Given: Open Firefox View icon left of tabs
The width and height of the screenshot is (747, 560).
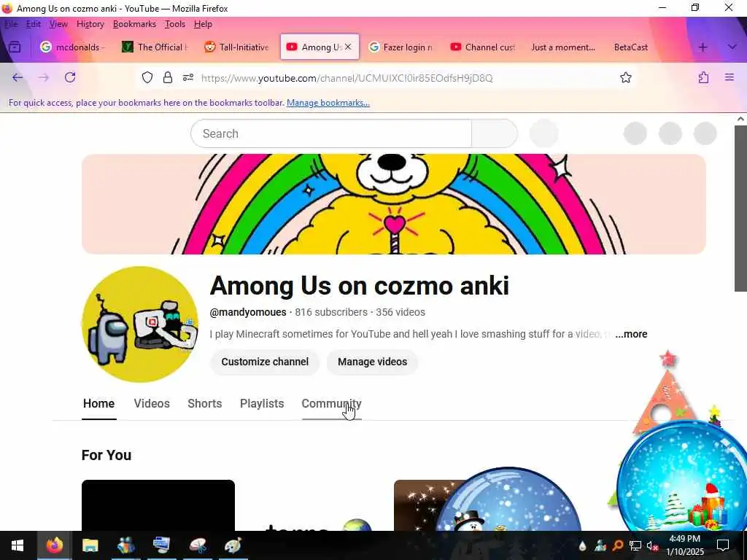Looking at the screenshot, I should [x=15, y=47].
